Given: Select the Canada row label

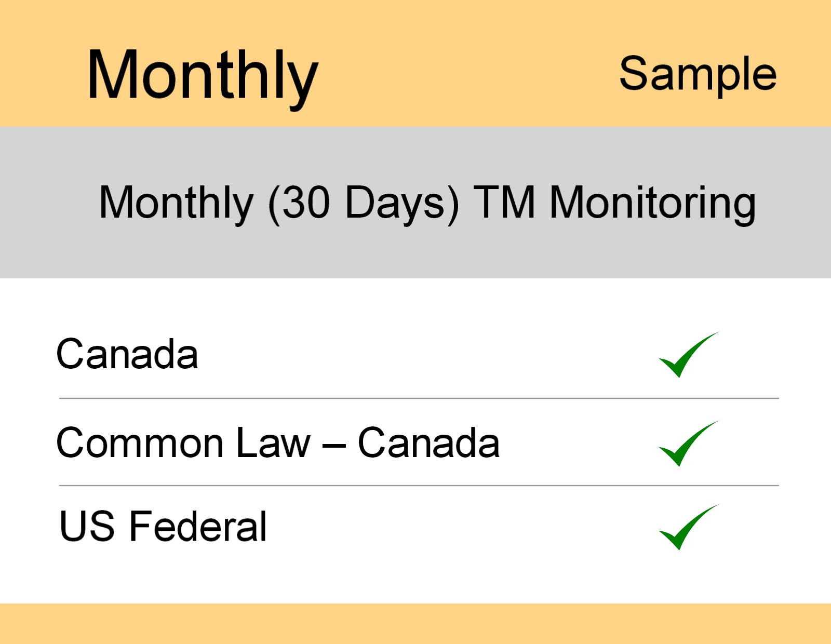Looking at the screenshot, I should 127,355.
